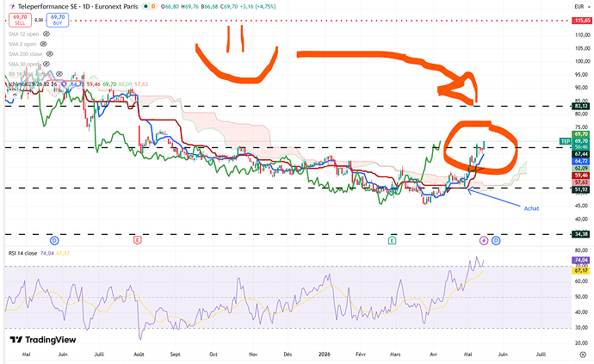Open the EUR currency dropdown
Image resolution: width=594 pixels, height=364 pixels.
[582, 6]
